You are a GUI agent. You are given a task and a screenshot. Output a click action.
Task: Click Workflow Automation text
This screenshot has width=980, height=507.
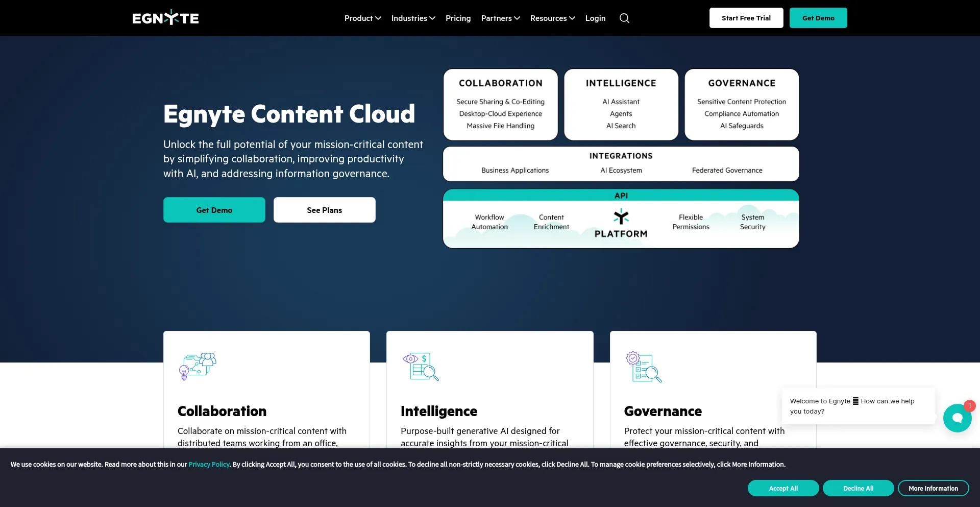click(489, 222)
